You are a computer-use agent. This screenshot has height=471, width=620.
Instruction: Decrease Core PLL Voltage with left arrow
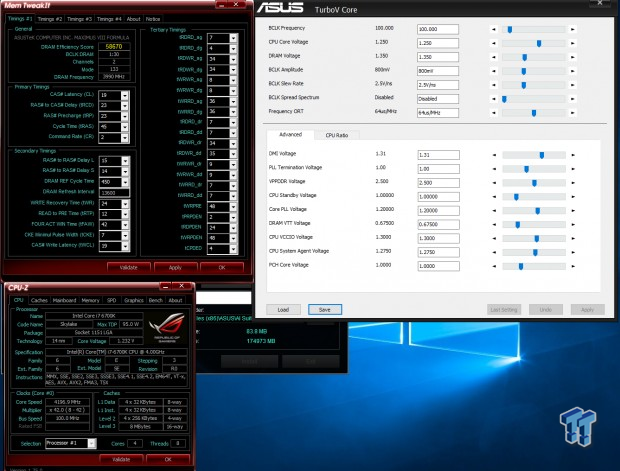(494, 210)
